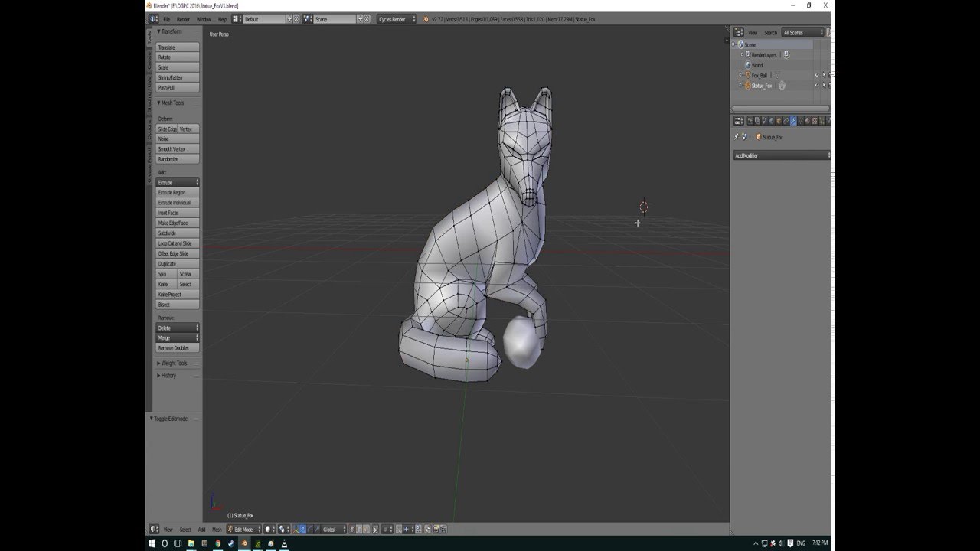Open the Mesh menu in 3D view header

tap(217, 530)
